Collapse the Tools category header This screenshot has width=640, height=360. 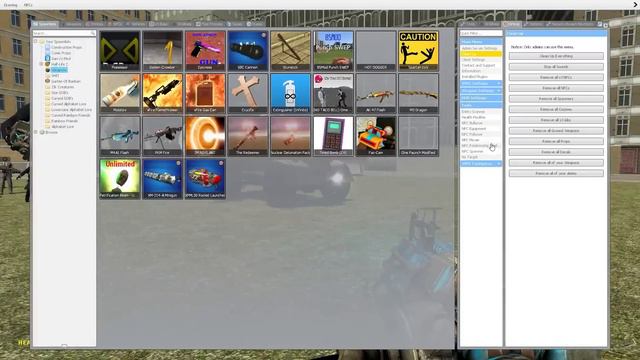point(481,105)
